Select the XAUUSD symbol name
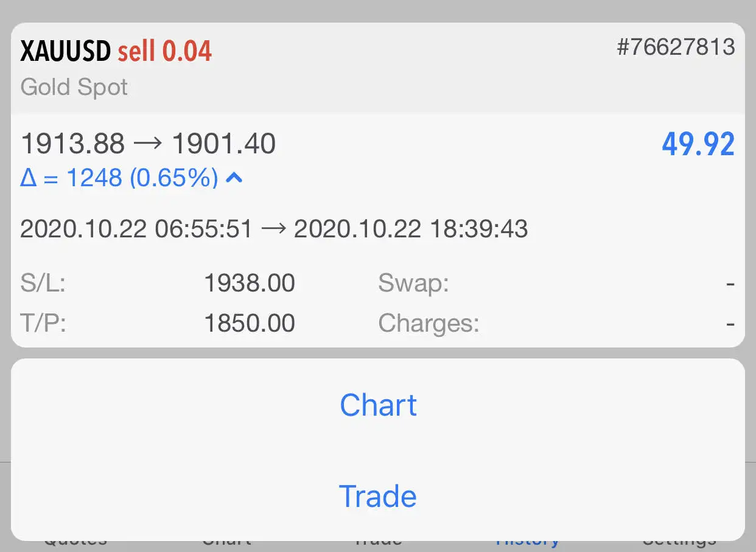This screenshot has width=756, height=552. 66,52
